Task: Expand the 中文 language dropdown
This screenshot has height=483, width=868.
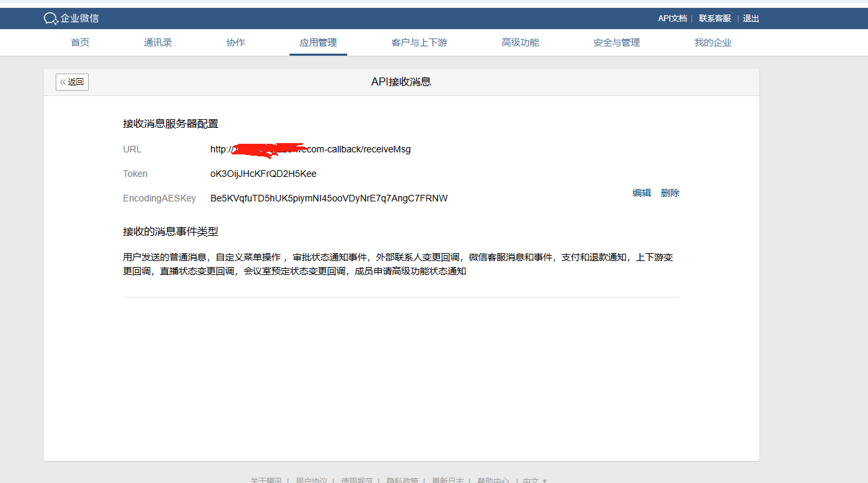Action: (534, 480)
